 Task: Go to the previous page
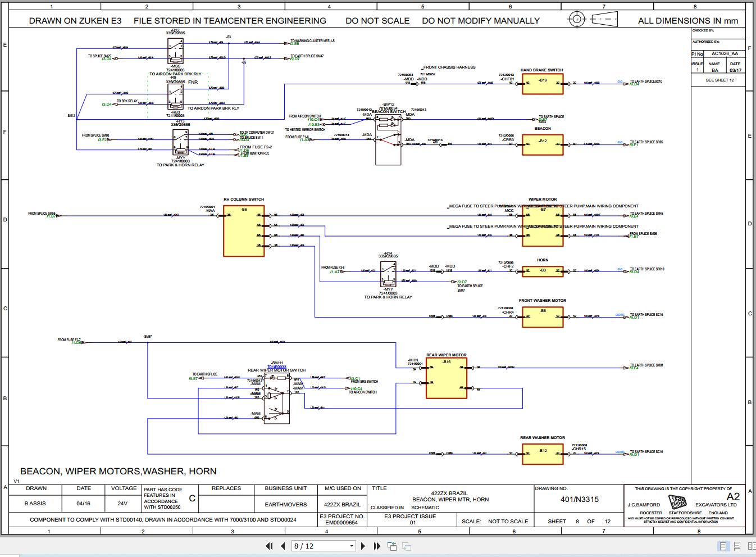click(283, 546)
